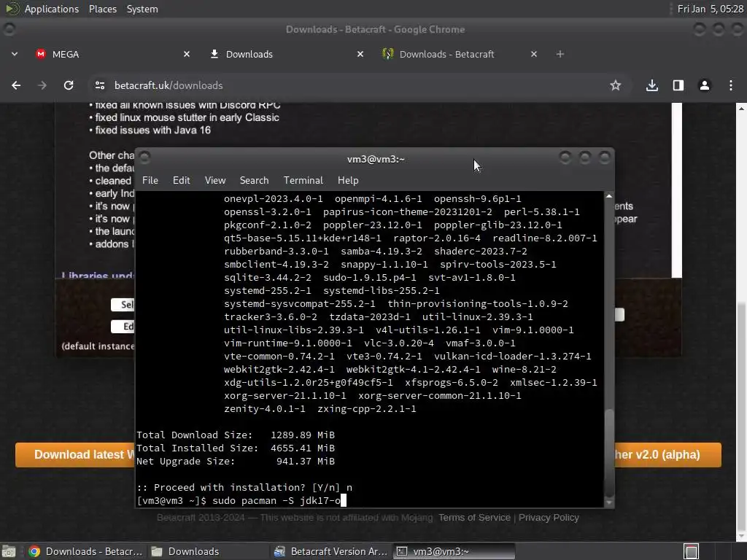Open terminal Terminal menu

pos(303,181)
